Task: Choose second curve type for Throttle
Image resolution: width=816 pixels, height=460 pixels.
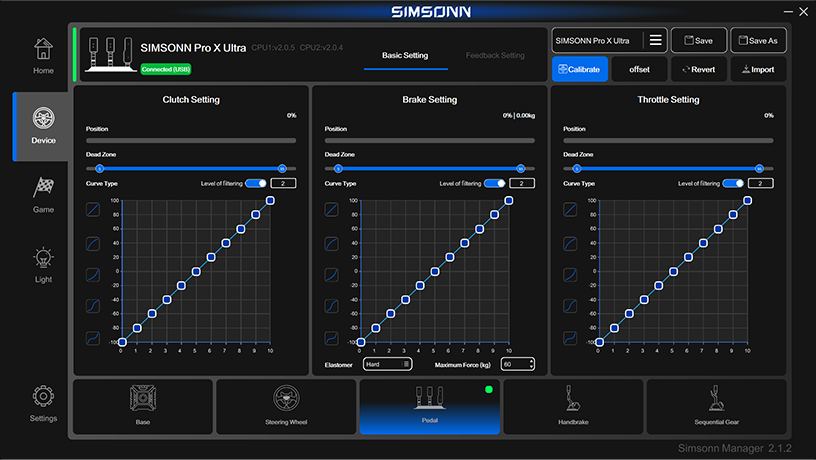Action: tap(570, 244)
